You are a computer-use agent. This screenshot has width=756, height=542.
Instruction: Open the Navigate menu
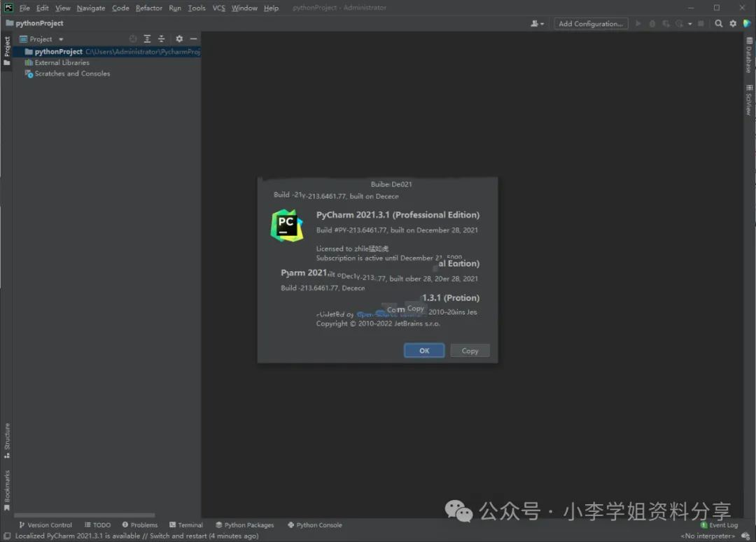click(x=90, y=8)
